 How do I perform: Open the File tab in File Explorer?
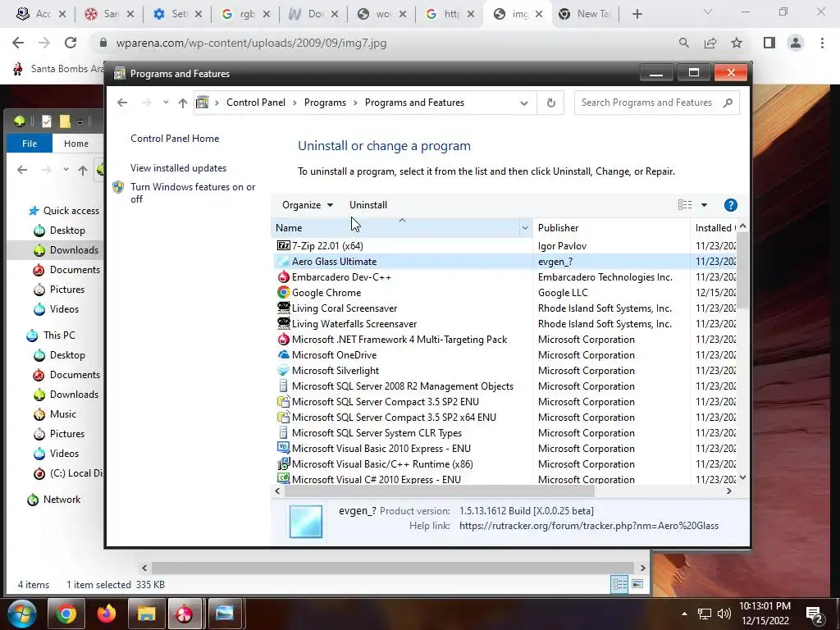click(30, 144)
